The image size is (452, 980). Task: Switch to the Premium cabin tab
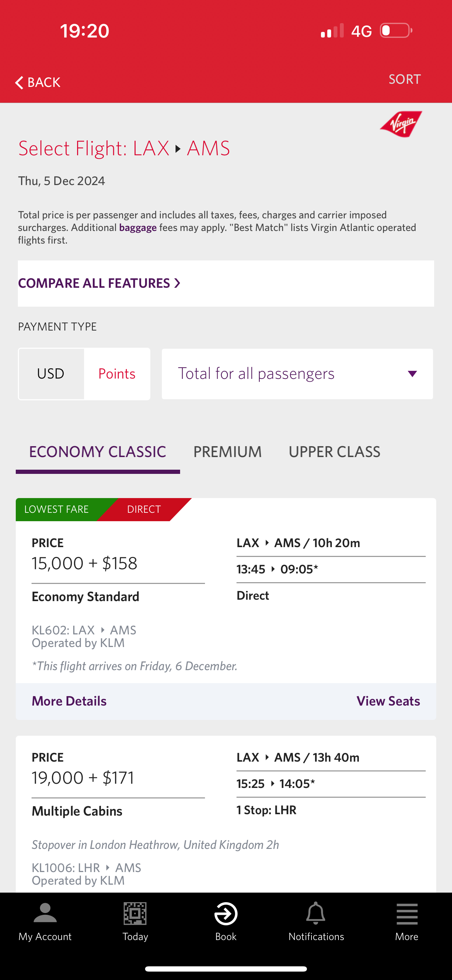(x=227, y=452)
